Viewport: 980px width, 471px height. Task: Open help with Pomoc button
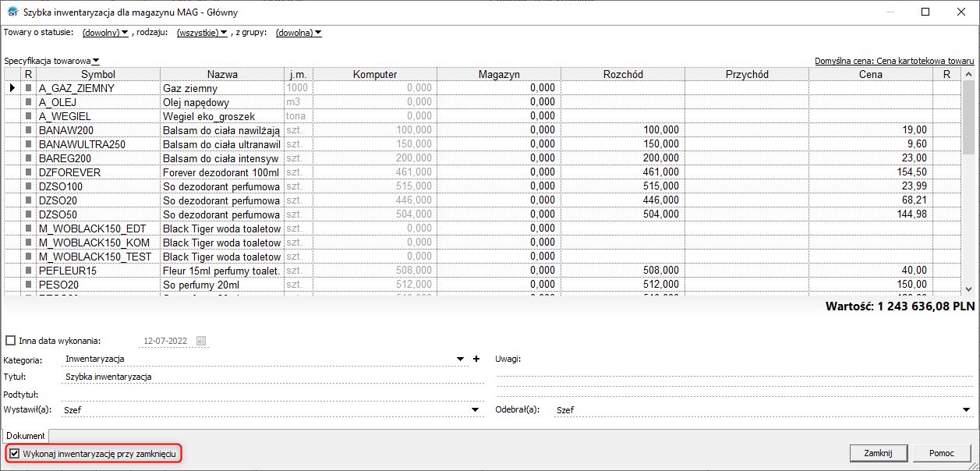[x=942, y=453]
